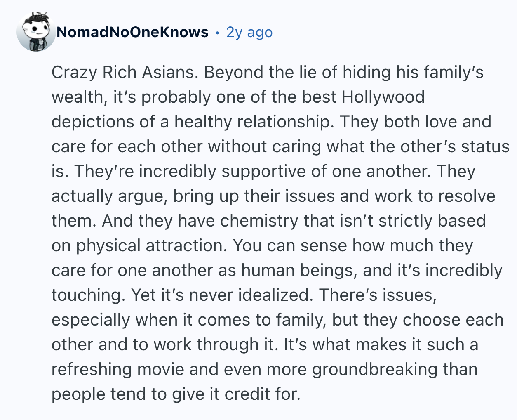Open the NomadNoOneKnows profile link
The width and height of the screenshot is (517, 420).
click(x=132, y=32)
